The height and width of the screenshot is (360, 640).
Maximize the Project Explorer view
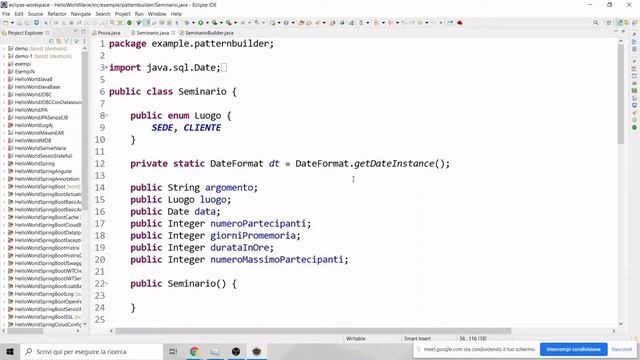click(x=83, y=32)
